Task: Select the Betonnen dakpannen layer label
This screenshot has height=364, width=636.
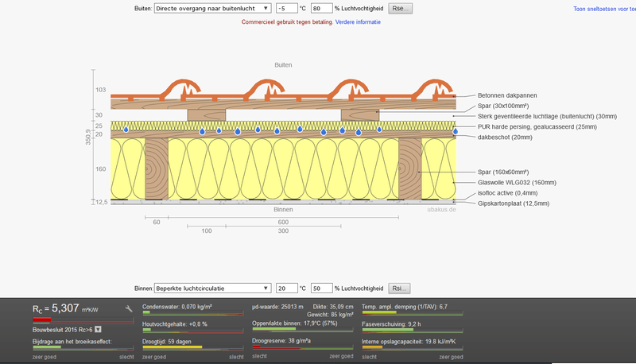Action: 507,95
